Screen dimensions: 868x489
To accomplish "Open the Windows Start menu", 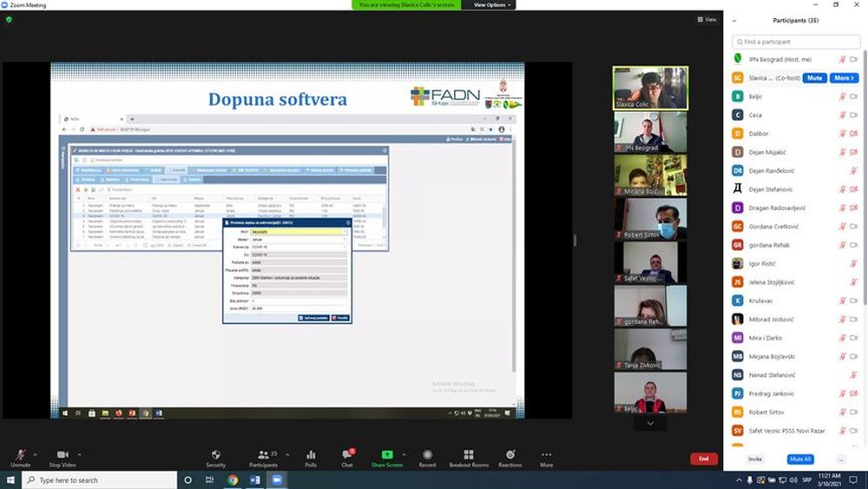I will pos(10,479).
